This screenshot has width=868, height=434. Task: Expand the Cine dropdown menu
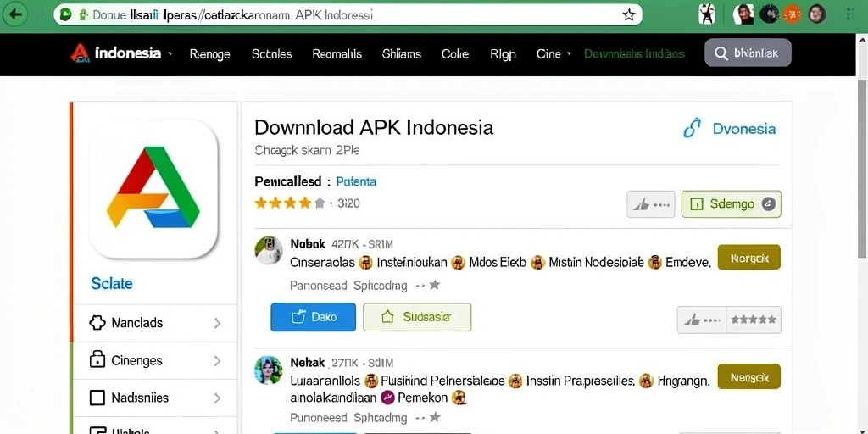pos(553,53)
